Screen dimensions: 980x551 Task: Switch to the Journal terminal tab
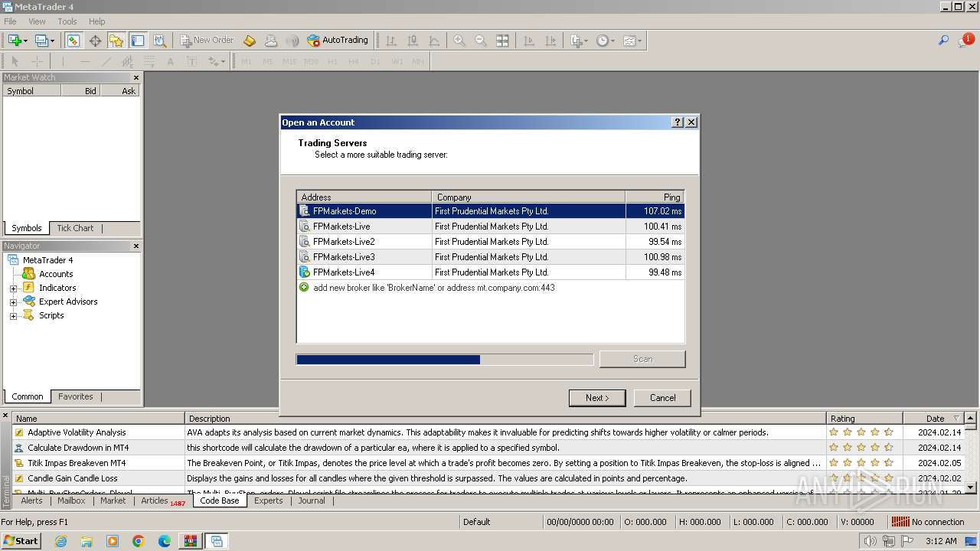(x=312, y=500)
